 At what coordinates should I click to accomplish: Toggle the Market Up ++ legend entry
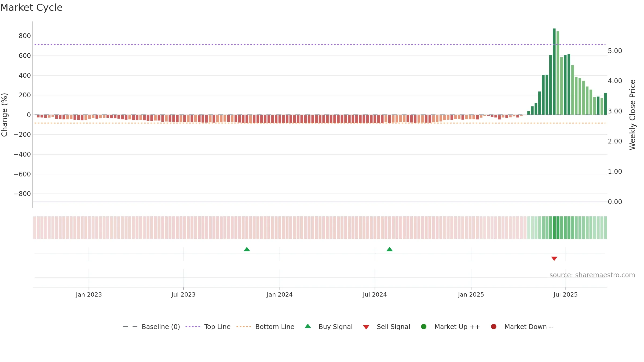(451, 327)
